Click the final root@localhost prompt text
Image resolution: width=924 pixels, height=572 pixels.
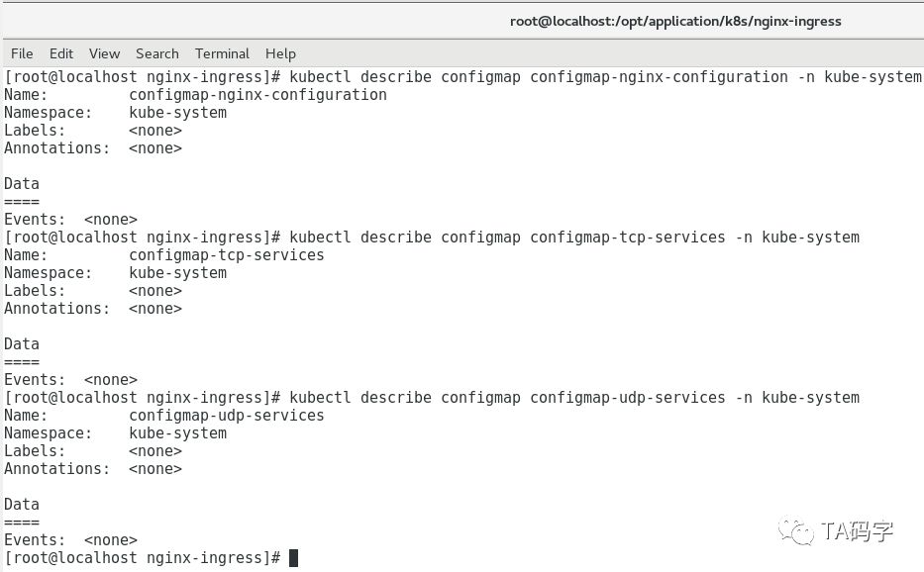pyautogui.click(x=143, y=558)
